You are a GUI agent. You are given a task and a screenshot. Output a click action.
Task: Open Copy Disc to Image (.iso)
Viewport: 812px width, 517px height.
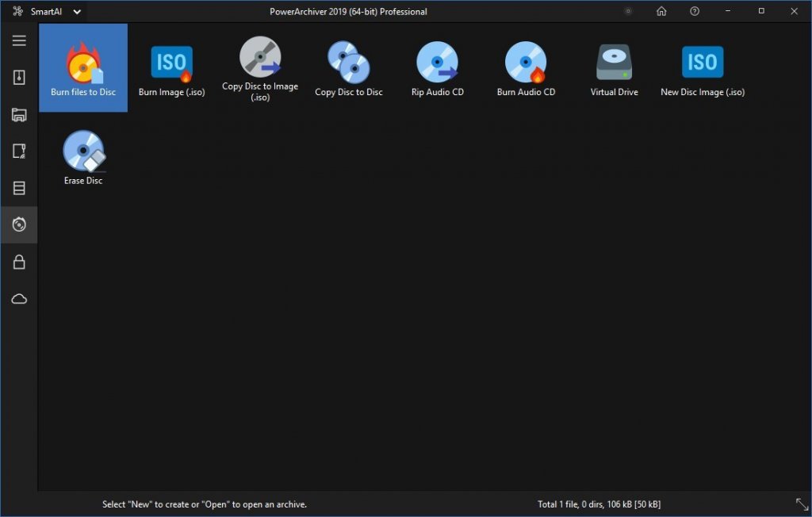260,68
